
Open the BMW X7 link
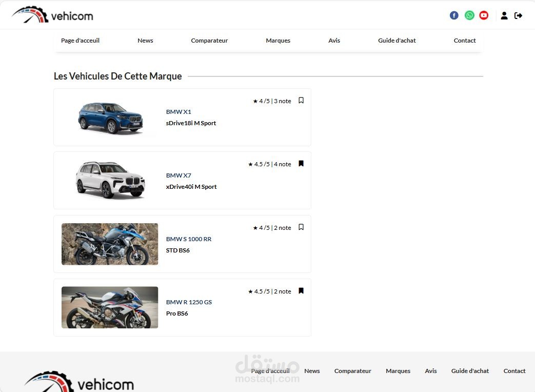(x=179, y=175)
